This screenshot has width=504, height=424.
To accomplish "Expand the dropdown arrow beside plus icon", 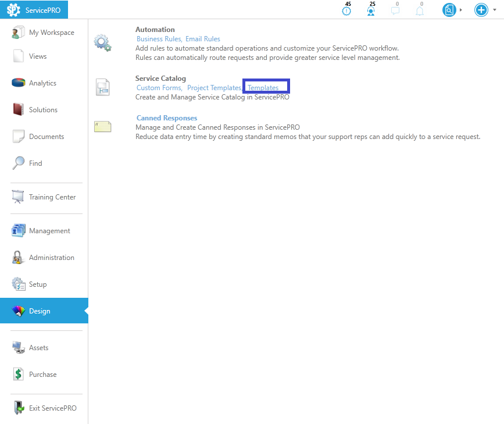I will [494, 10].
